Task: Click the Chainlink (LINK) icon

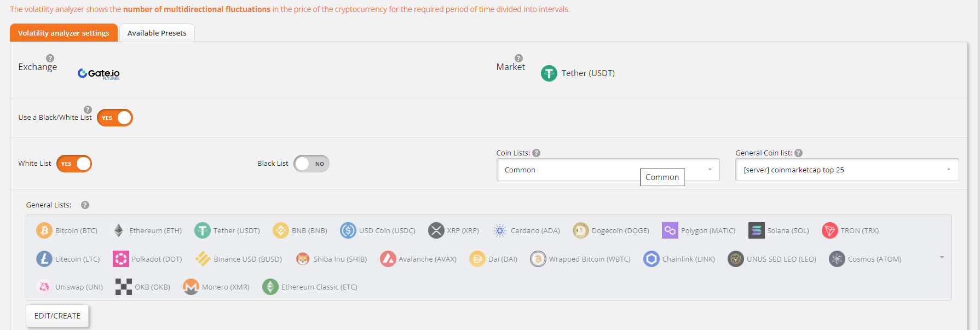Action: 652,259
